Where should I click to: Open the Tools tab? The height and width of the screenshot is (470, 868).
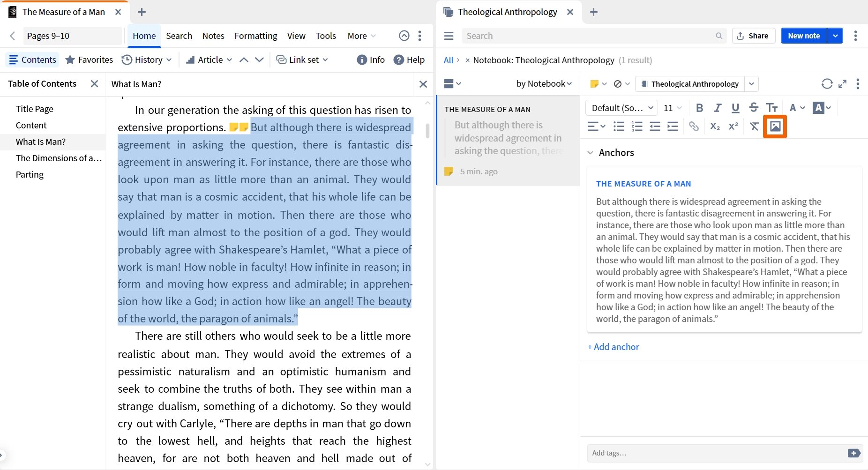click(x=326, y=36)
